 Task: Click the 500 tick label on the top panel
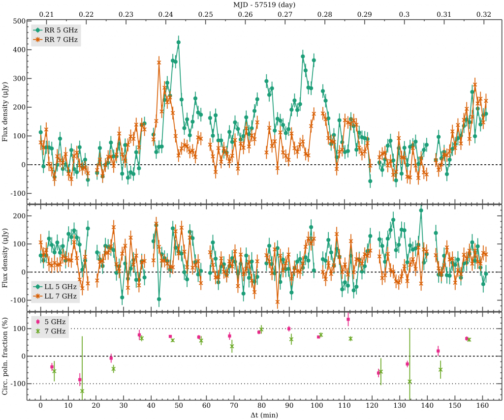[x=19, y=21]
